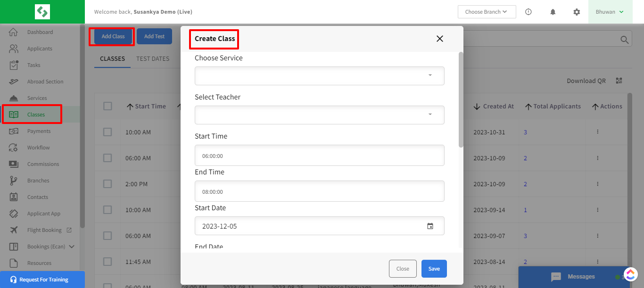Viewport: 644px width, 288px height.
Task: Expand the Choose Branch selector
Action: 487,11
